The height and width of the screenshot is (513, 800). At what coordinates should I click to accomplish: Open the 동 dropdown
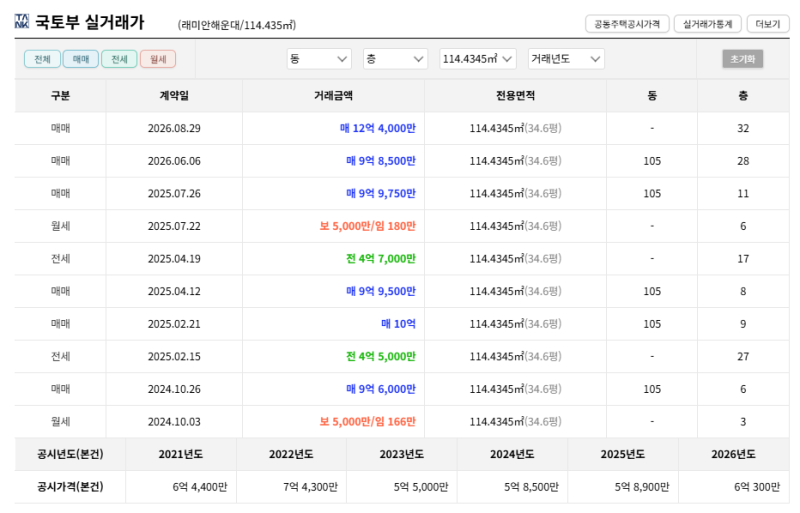tap(319, 59)
